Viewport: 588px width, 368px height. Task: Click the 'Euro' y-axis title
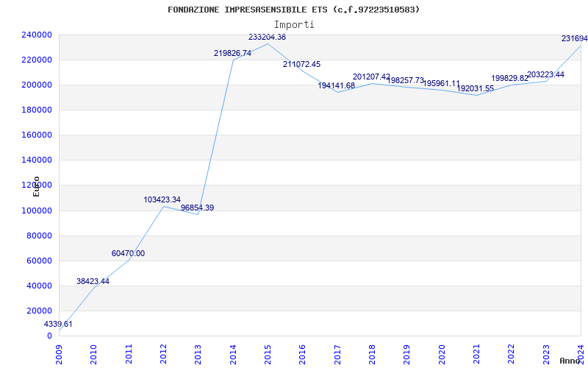point(36,186)
